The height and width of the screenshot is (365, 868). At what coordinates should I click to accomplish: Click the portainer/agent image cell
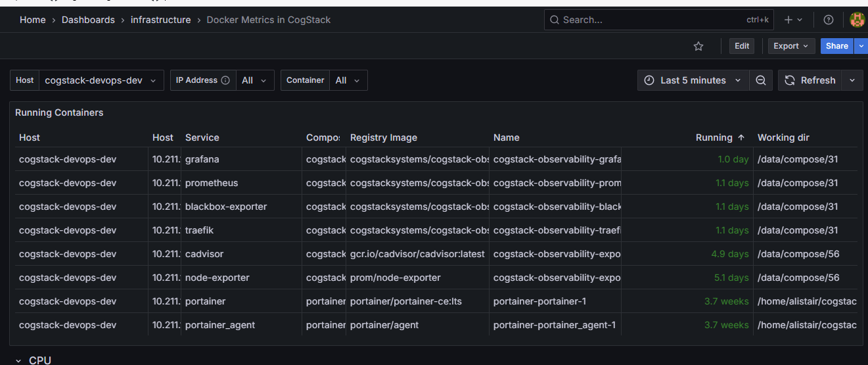(417, 325)
